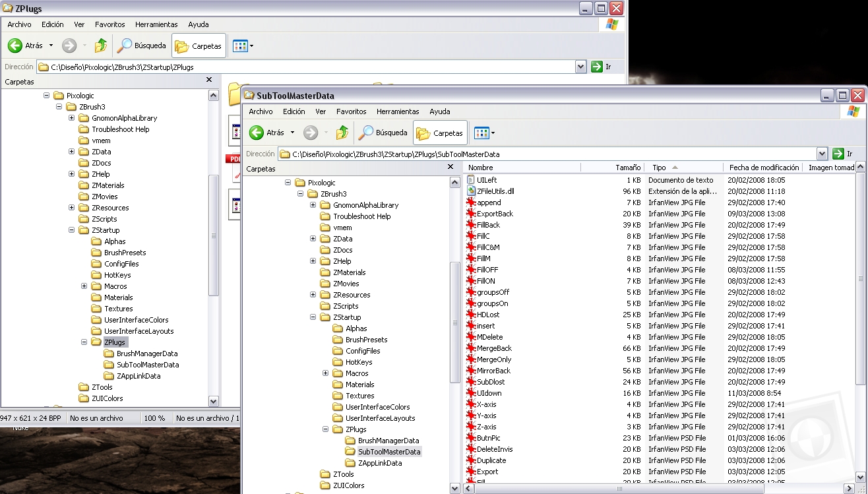
Task: Toggle Carpetas pane button in SubToolMasterData window
Action: pyautogui.click(x=440, y=133)
